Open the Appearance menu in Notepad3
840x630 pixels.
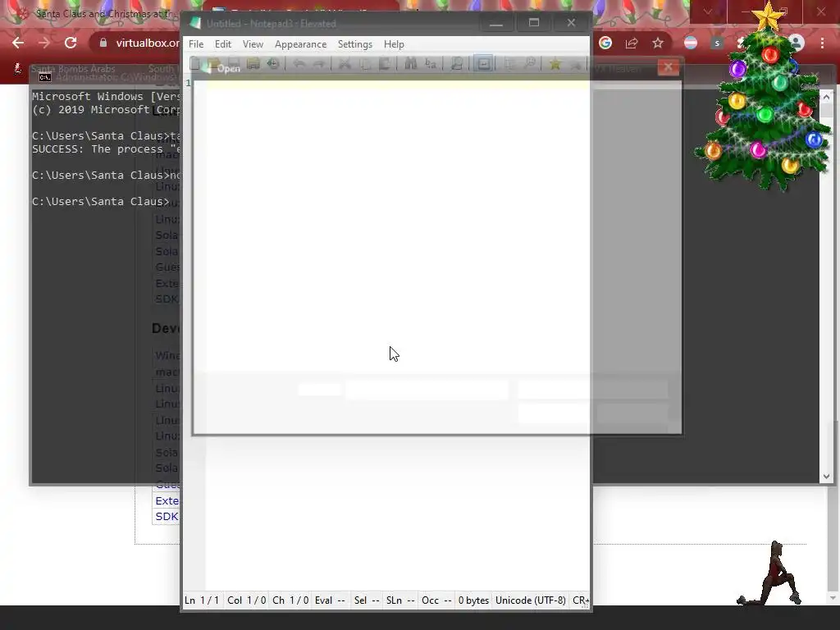(300, 44)
